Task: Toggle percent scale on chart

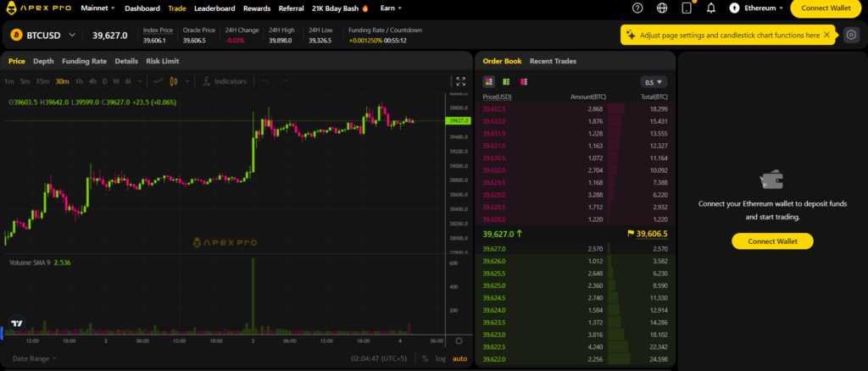Action: 426,358
